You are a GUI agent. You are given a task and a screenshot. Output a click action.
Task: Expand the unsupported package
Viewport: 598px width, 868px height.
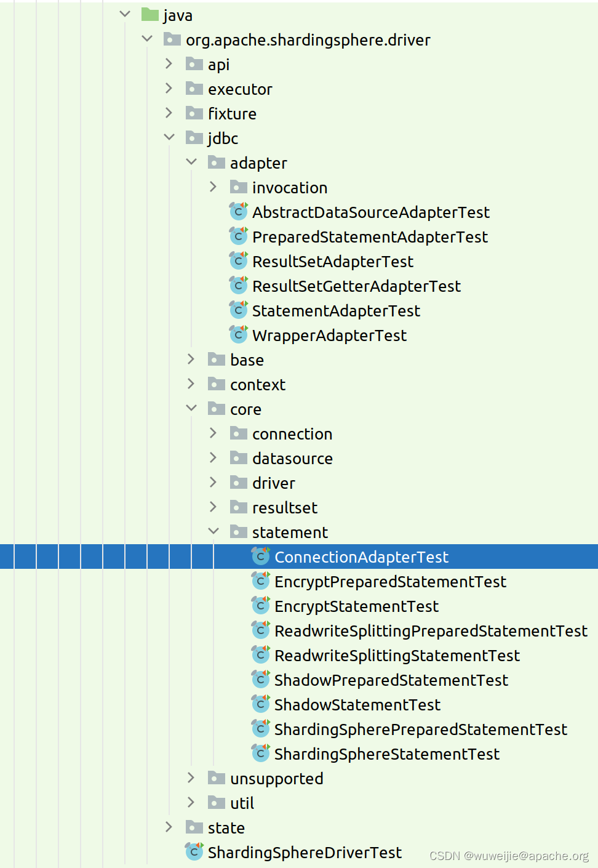coord(191,778)
